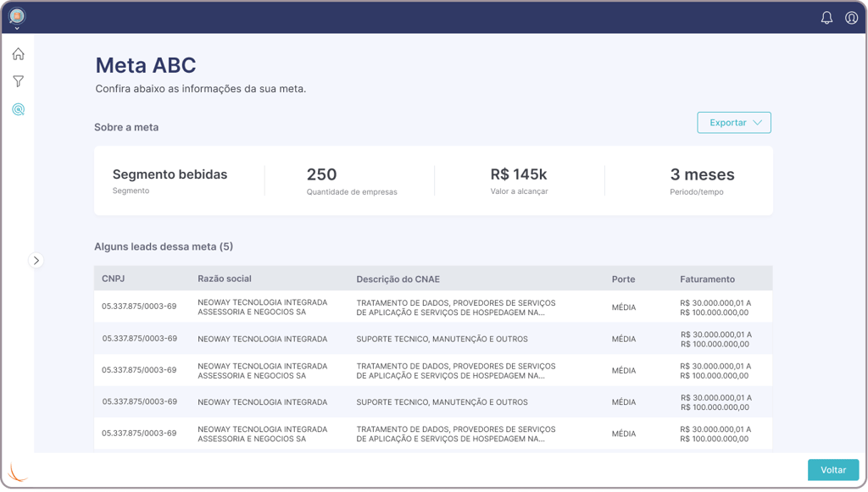This screenshot has width=868, height=492.
Task: Click the CNPJ column header
Action: 113,279
